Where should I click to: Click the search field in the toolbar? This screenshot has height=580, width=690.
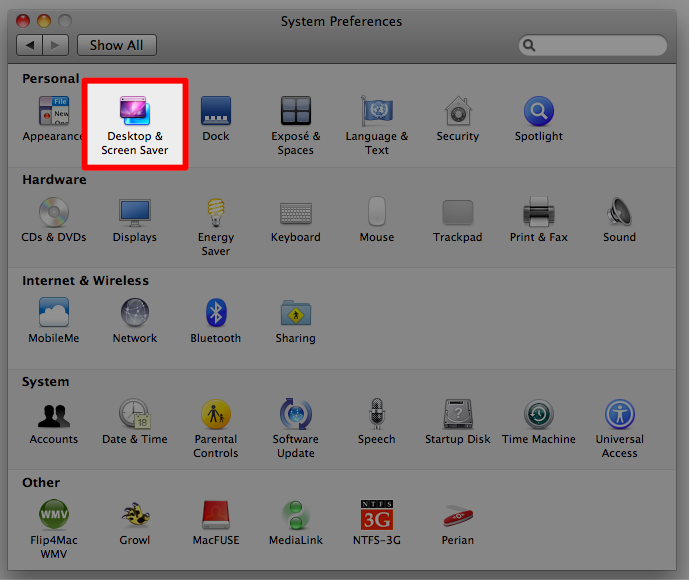pyautogui.click(x=600, y=45)
